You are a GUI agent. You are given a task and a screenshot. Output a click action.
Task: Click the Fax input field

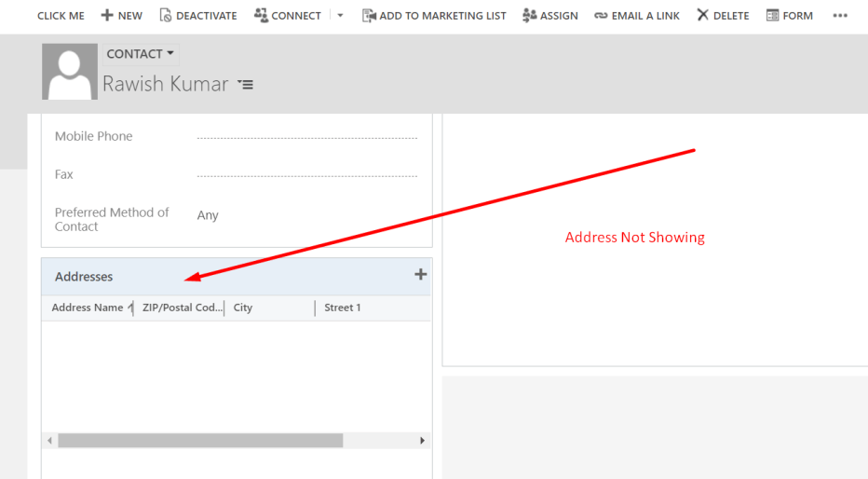[307, 174]
